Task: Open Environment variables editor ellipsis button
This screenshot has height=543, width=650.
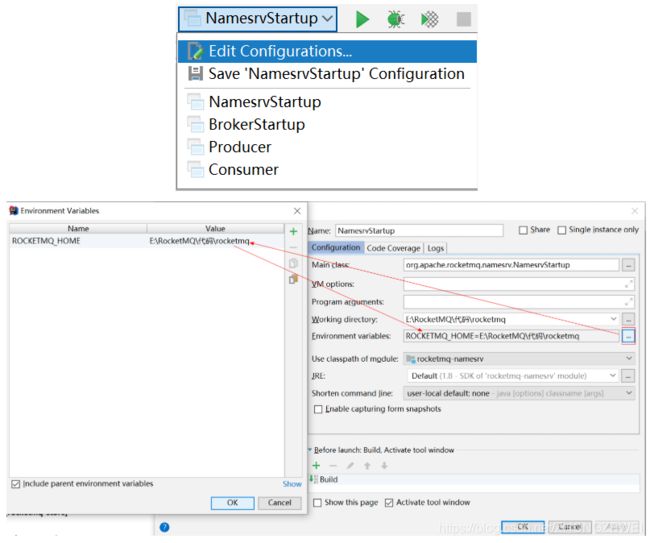Action: pyautogui.click(x=628, y=336)
